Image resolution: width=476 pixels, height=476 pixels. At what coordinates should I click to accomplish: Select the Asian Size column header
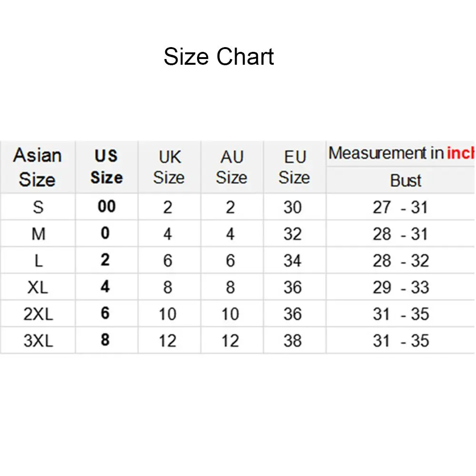coord(38,167)
